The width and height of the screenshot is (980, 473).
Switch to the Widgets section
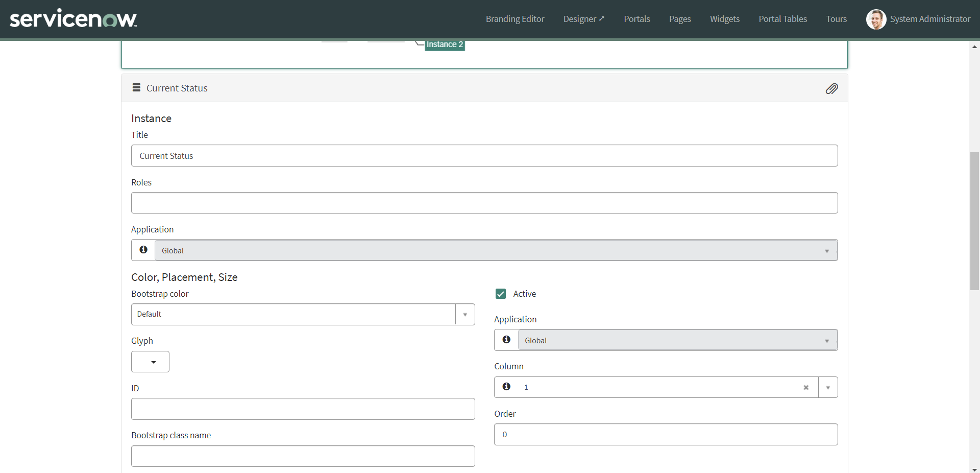tap(725, 19)
